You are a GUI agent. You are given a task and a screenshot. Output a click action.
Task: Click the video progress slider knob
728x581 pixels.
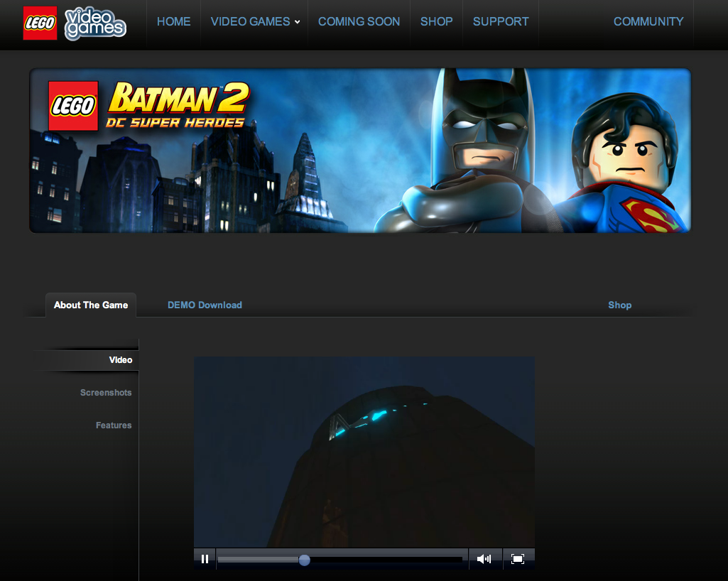304,560
